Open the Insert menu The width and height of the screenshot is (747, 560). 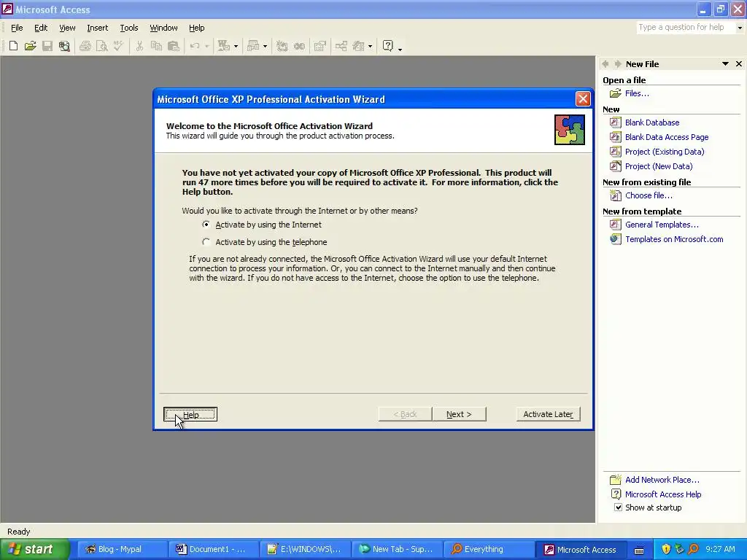[97, 28]
